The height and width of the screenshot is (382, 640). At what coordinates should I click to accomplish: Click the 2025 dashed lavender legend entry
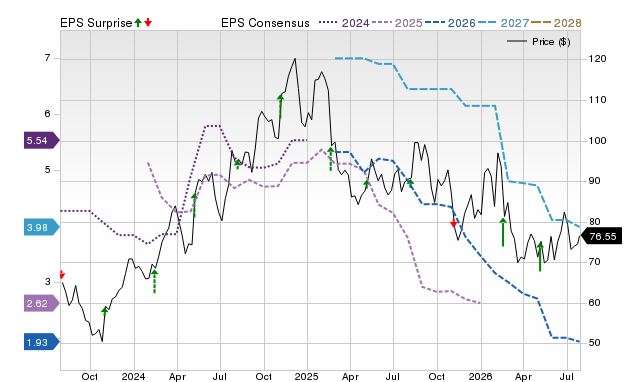[x=397, y=23]
